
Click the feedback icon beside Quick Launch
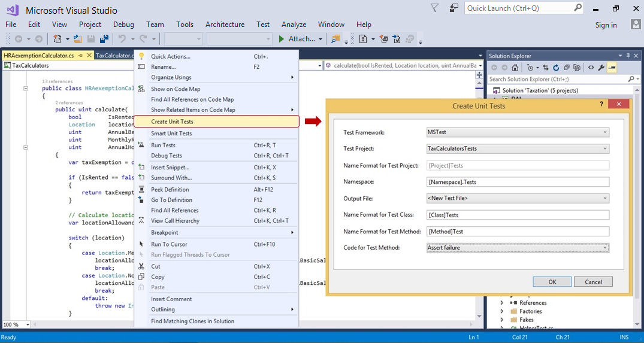coord(454,8)
